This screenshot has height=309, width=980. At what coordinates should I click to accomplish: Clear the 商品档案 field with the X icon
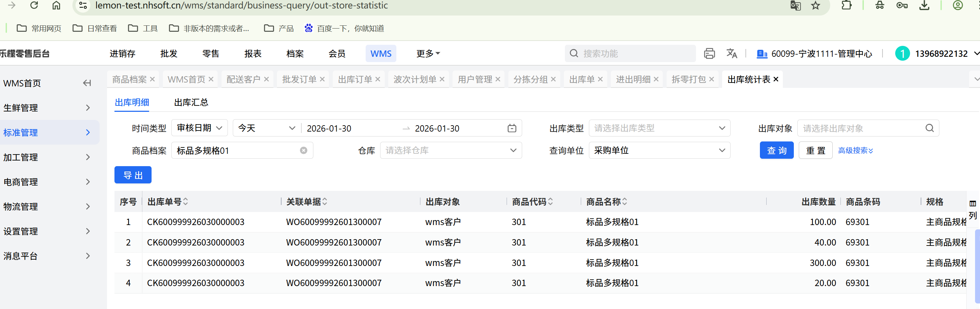point(303,151)
